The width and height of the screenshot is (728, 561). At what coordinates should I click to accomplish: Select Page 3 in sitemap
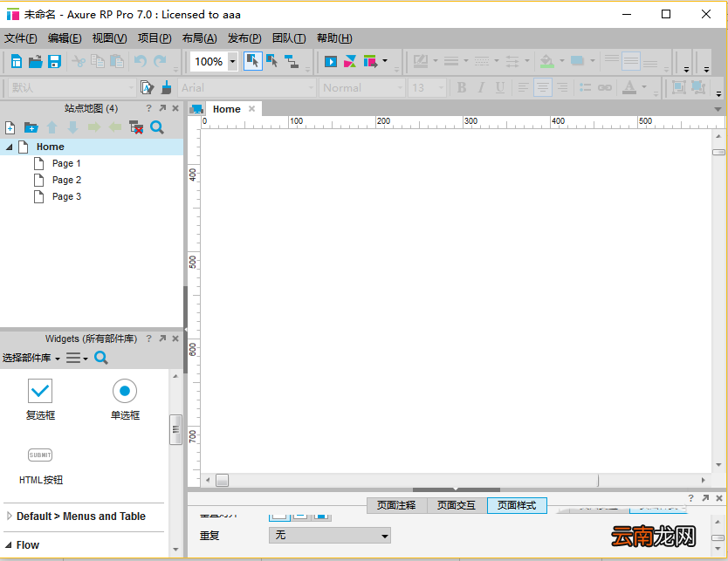(66, 197)
